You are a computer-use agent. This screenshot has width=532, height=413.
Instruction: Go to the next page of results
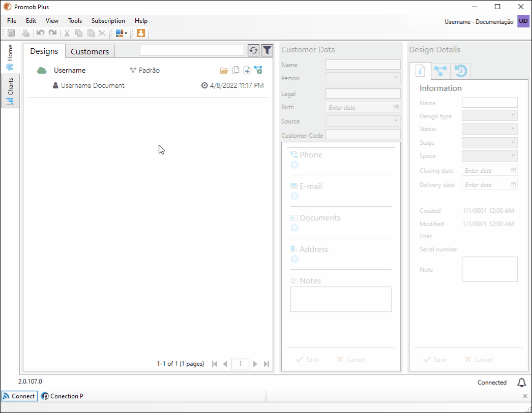pos(255,364)
